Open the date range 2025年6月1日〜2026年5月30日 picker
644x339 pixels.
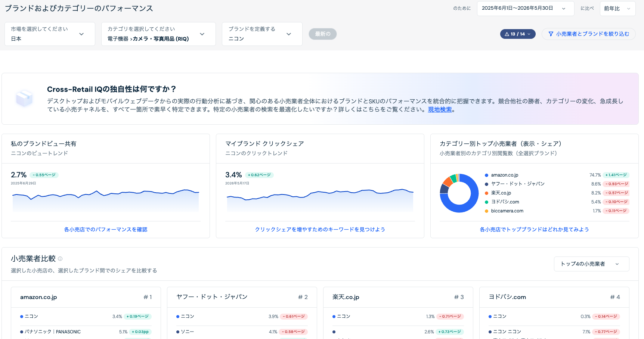pos(526,8)
